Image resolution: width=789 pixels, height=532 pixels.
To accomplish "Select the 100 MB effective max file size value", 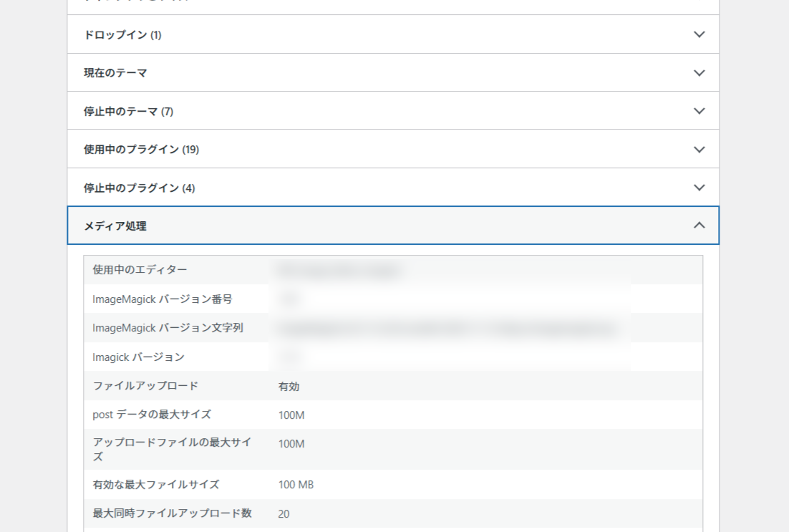I will pos(296,485).
